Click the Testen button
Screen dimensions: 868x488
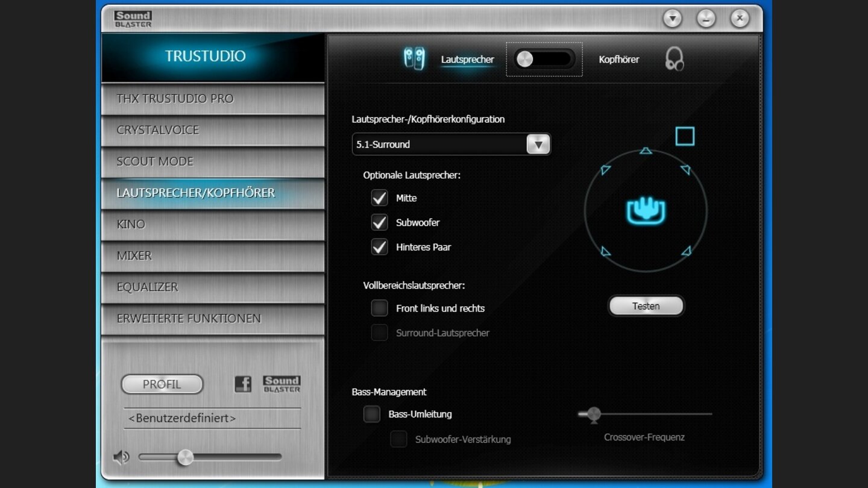(646, 306)
